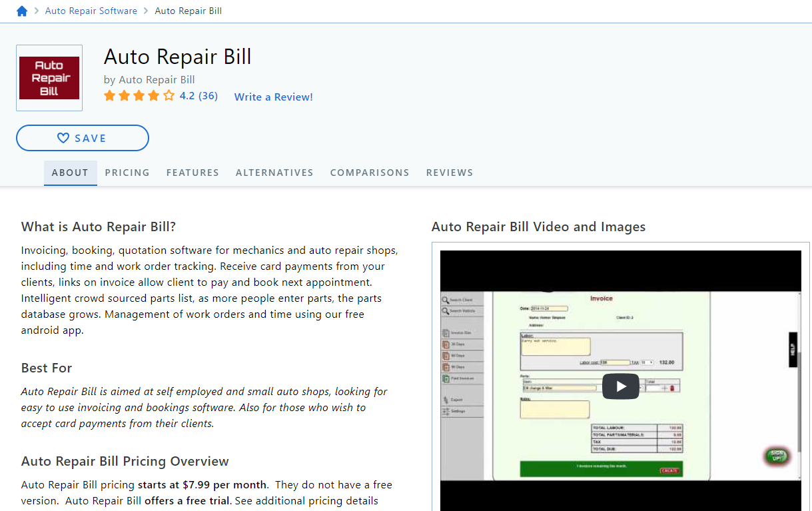Open the ALTERNATIVES tab

tap(274, 173)
